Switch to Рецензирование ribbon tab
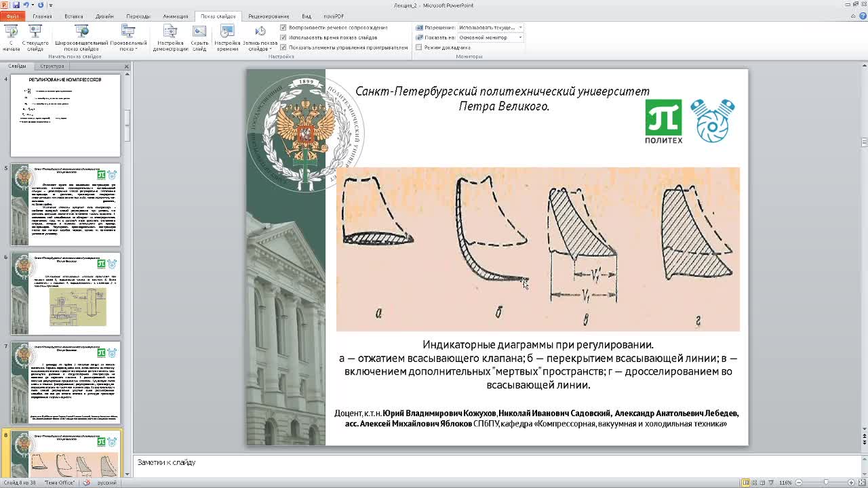 [x=269, y=16]
